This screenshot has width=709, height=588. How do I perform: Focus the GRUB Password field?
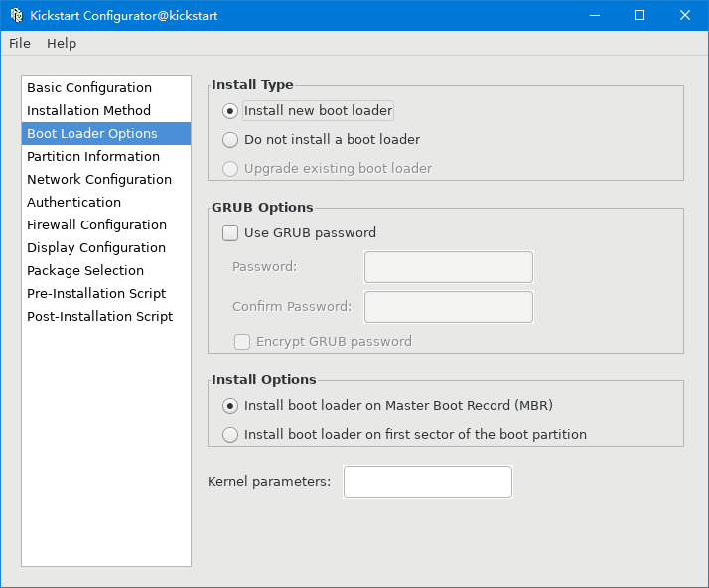point(449,267)
